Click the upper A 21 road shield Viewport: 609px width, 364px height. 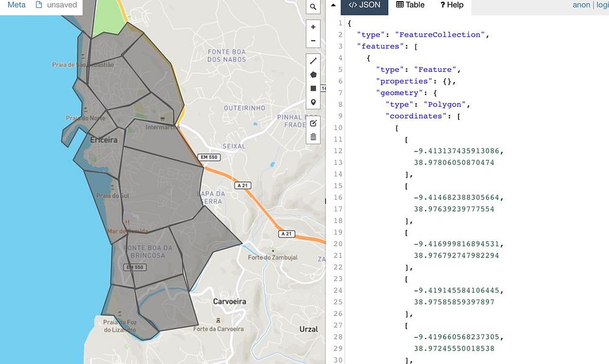click(243, 186)
